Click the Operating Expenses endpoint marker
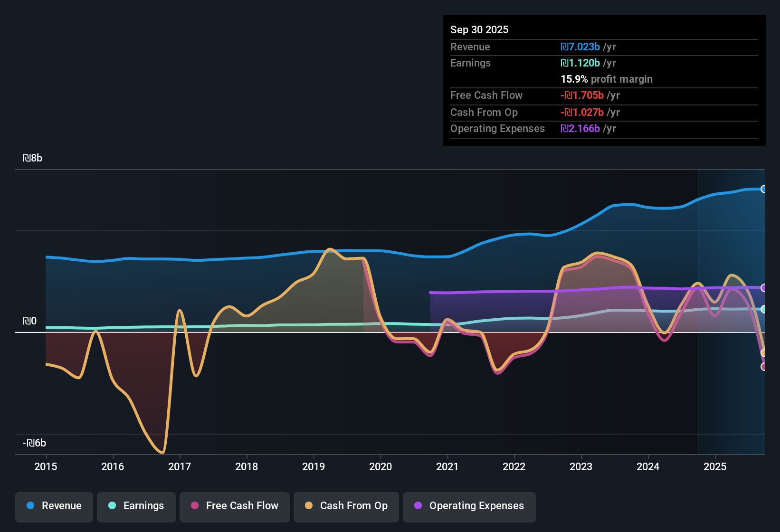780x532 pixels. (763, 287)
